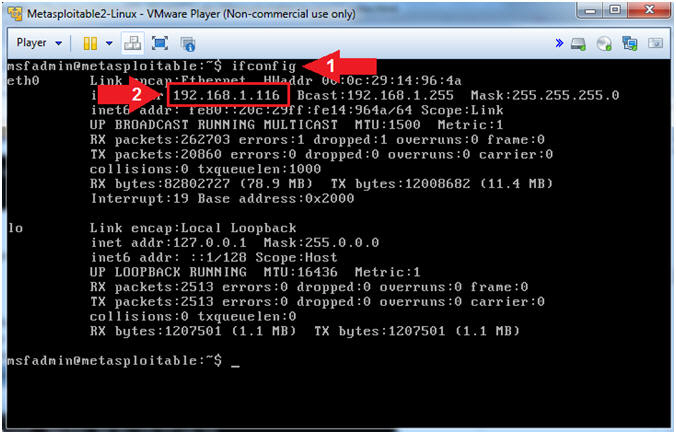The image size is (676, 434).
Task: Click txqueuelen:1000 text
Action: (259, 169)
